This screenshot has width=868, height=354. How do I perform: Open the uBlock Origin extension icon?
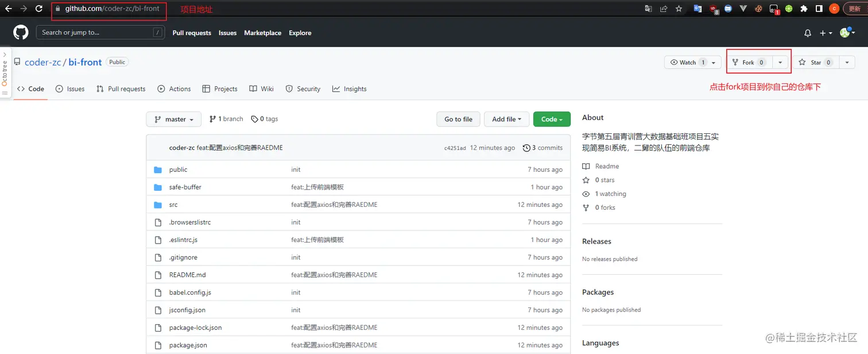point(714,9)
